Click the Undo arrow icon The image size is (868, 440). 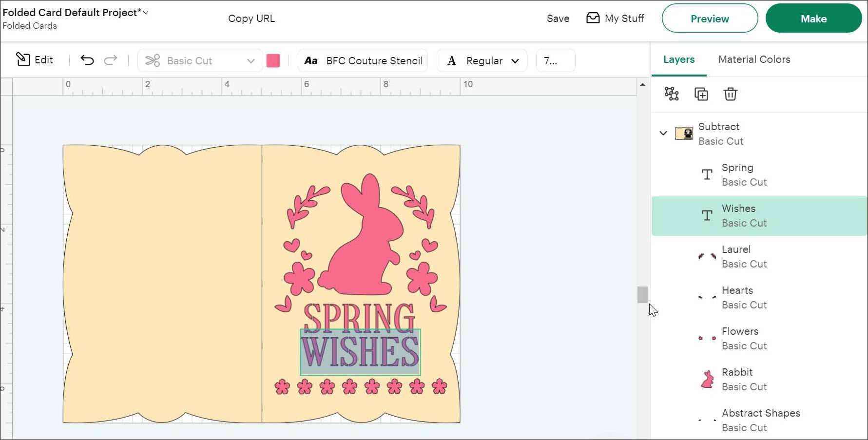[87, 60]
